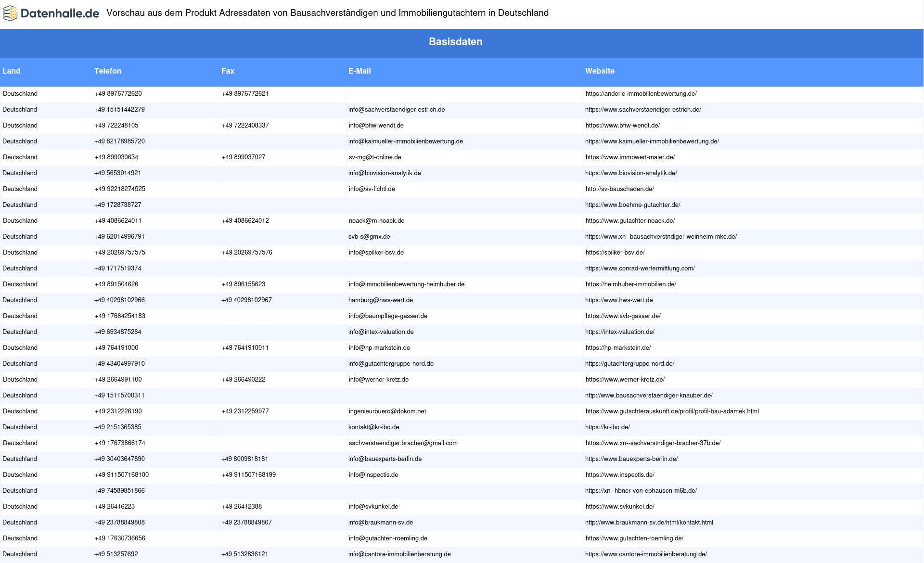Viewport: 924px width, 563px height.
Task: Open sv-bauschaden.de website link
Action: tap(620, 189)
